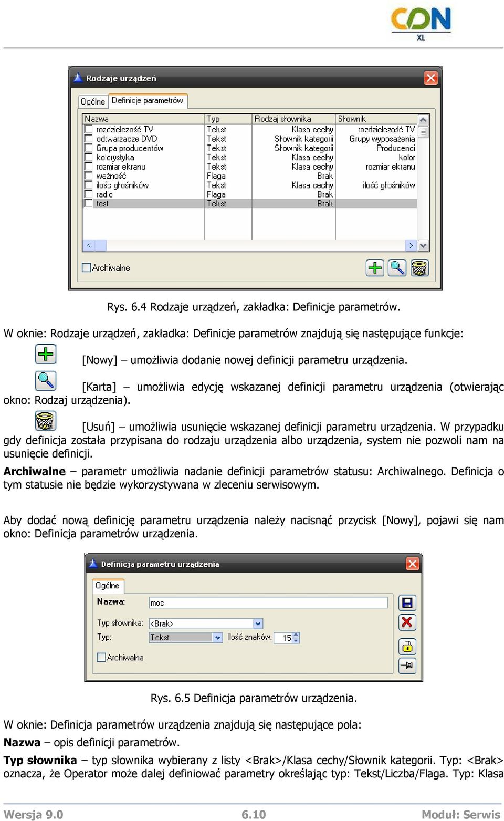Tick the checkbox for ważność row
504x821 pixels.
point(89,176)
